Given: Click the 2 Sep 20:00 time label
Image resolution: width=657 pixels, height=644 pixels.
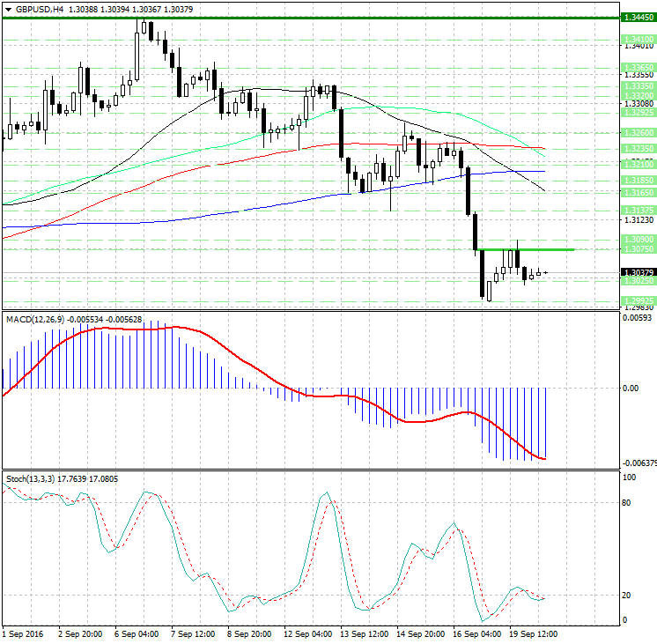Looking at the screenshot, I should coord(80,634).
